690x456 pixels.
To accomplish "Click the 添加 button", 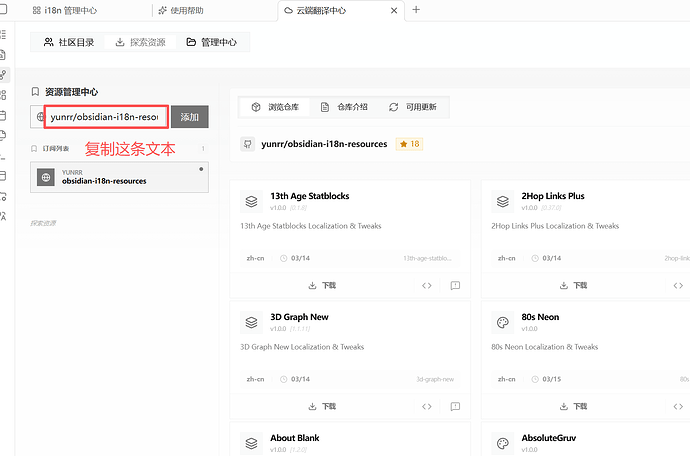I will coord(190,117).
